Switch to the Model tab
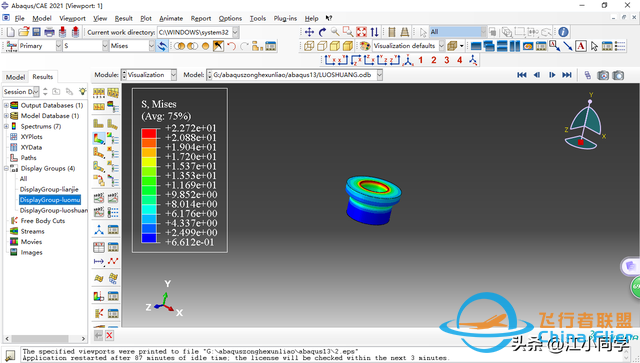This screenshot has height=363, width=640. (15, 77)
